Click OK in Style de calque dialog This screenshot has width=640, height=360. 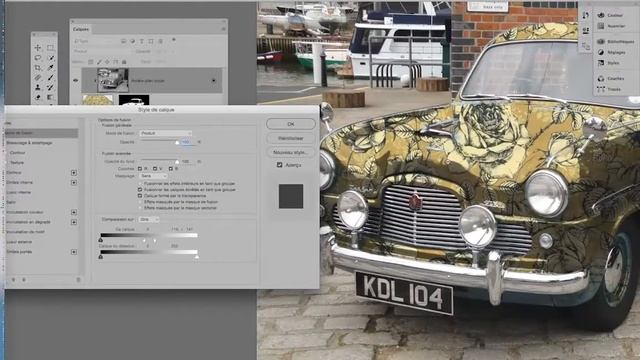(291, 124)
